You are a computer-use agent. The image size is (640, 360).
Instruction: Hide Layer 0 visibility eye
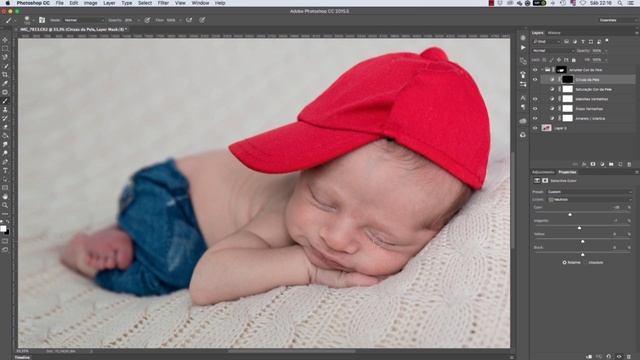535,128
